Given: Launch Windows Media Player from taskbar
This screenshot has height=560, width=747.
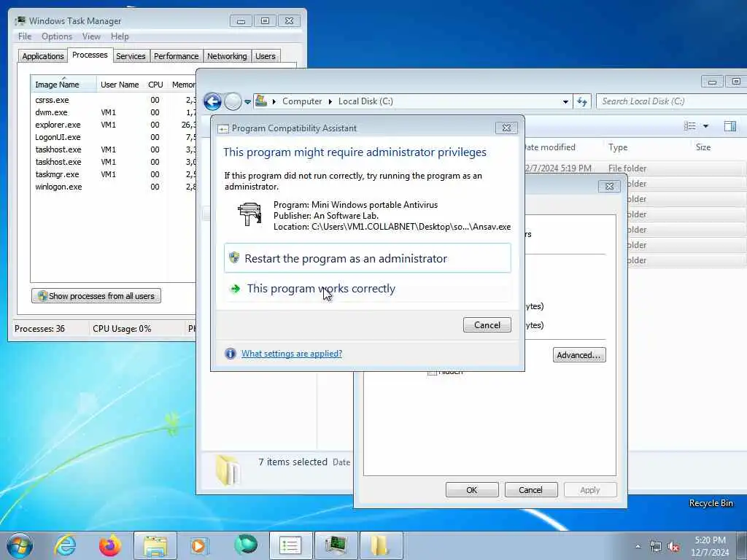Looking at the screenshot, I should [198, 545].
